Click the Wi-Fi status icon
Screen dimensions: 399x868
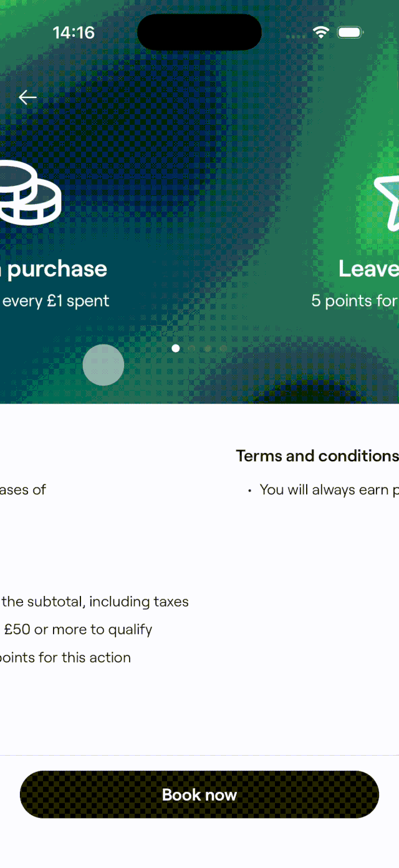[x=321, y=32]
